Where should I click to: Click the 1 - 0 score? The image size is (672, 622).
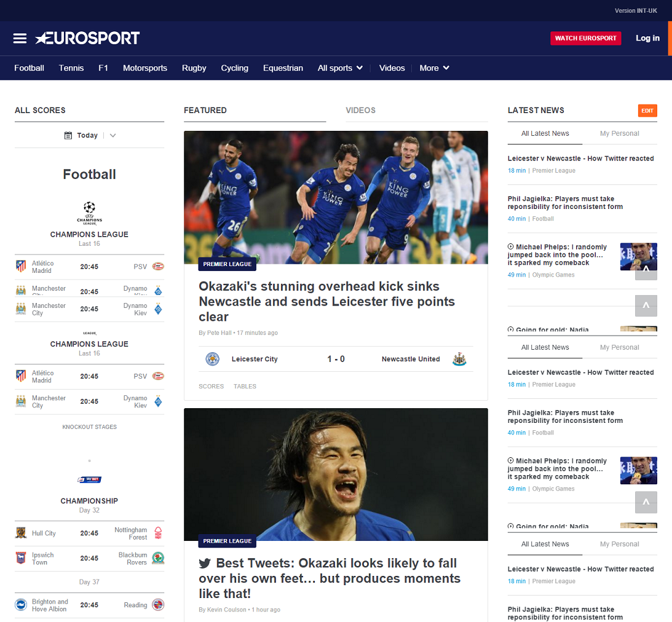pos(336,359)
